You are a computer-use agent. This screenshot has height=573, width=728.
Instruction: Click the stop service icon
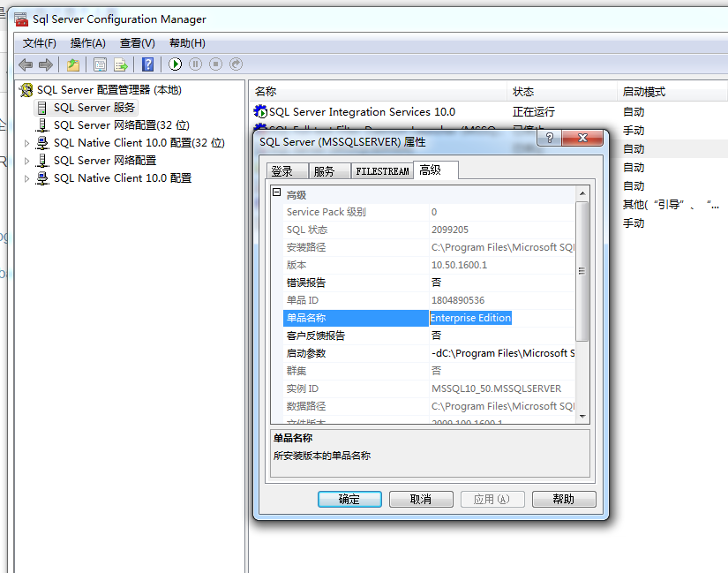pyautogui.click(x=214, y=64)
